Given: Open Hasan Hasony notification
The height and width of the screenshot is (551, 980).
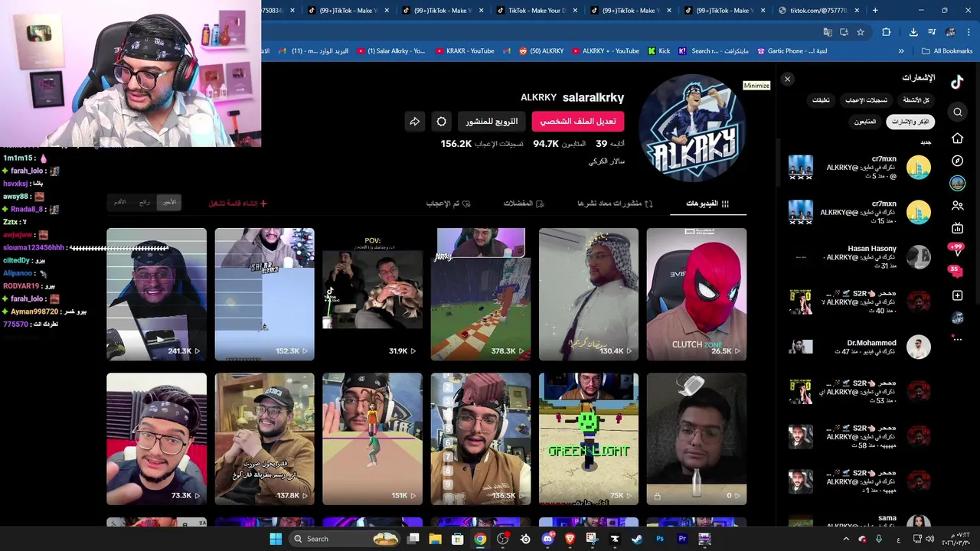Looking at the screenshot, I should pyautogui.click(x=859, y=257).
